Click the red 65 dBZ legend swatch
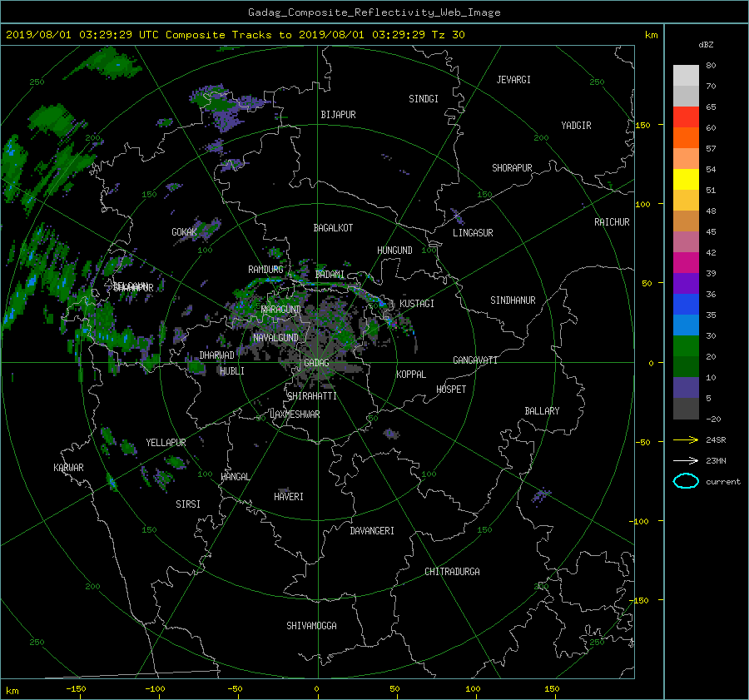Screen dimensions: 749x700 (x=686, y=117)
